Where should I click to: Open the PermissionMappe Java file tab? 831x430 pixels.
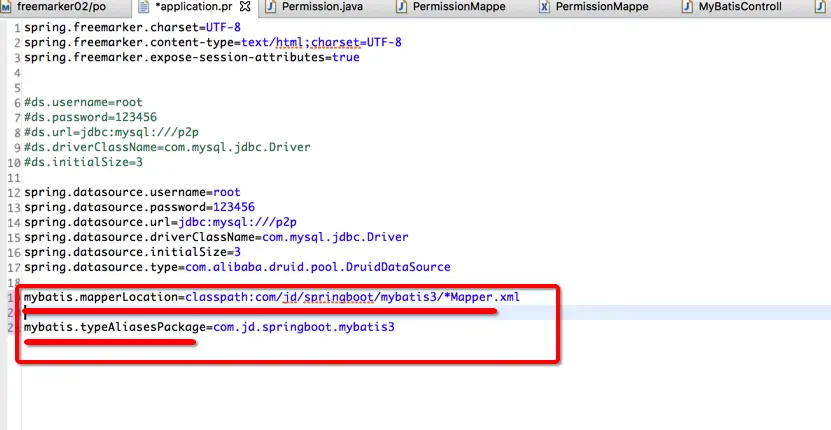[452, 7]
